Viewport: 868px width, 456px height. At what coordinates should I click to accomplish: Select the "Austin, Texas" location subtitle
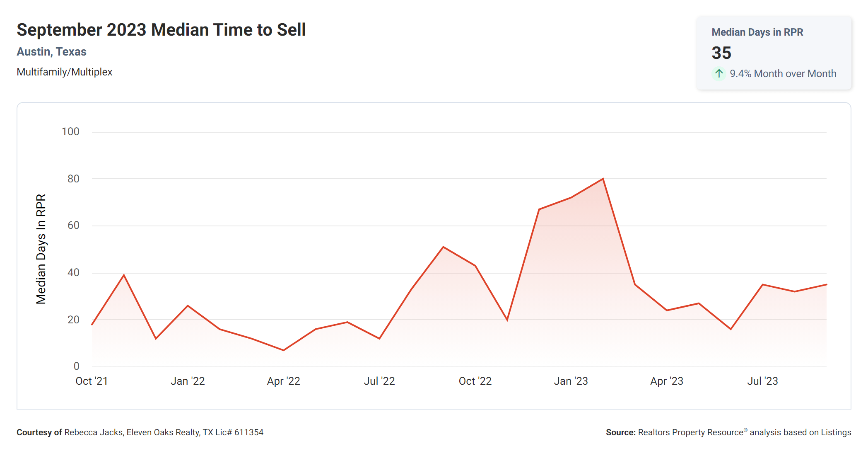click(x=51, y=52)
